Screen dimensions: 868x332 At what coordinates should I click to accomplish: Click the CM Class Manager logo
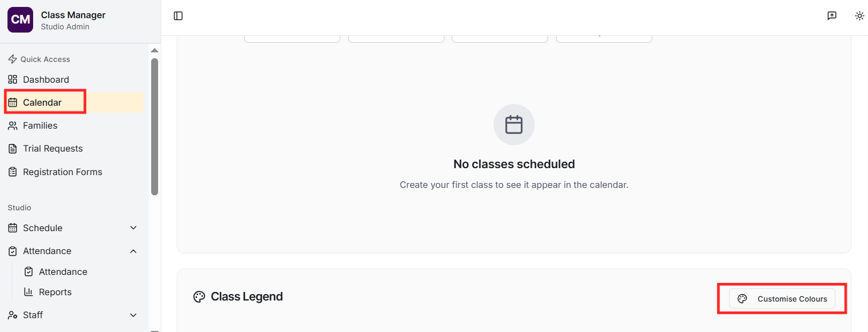point(20,20)
